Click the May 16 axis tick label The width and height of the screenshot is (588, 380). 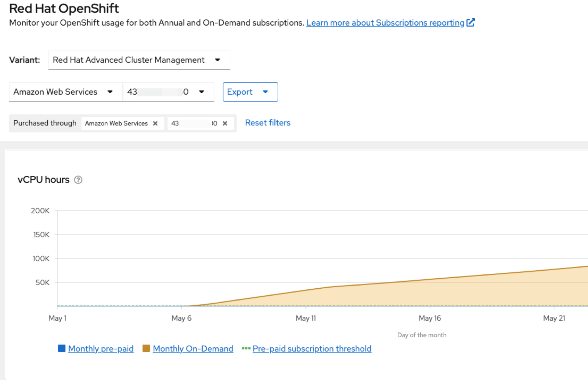430,318
